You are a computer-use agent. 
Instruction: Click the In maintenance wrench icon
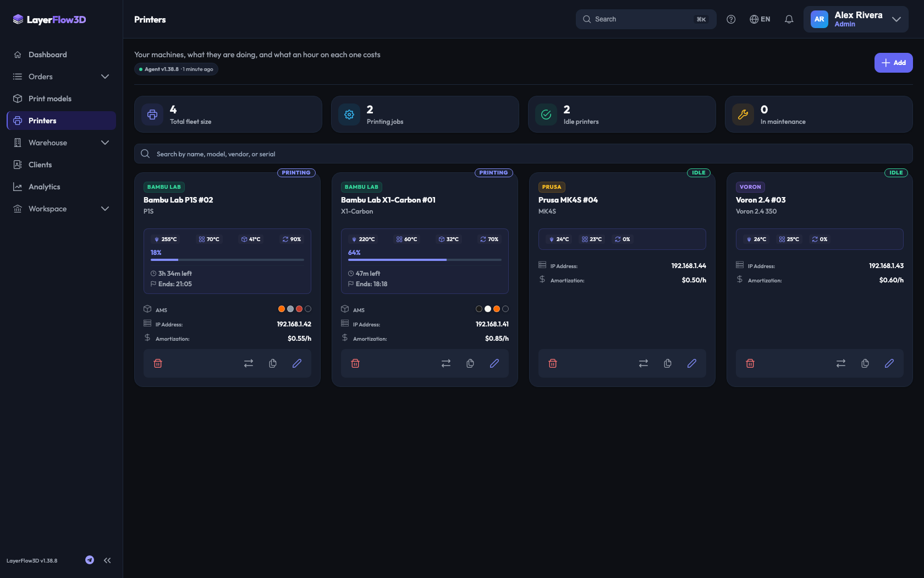tap(743, 114)
